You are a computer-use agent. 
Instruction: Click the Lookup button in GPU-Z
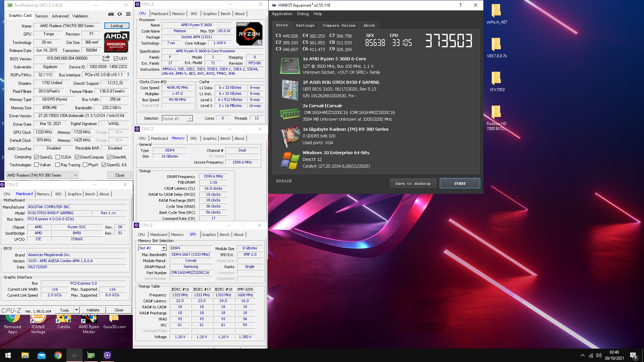point(116,26)
